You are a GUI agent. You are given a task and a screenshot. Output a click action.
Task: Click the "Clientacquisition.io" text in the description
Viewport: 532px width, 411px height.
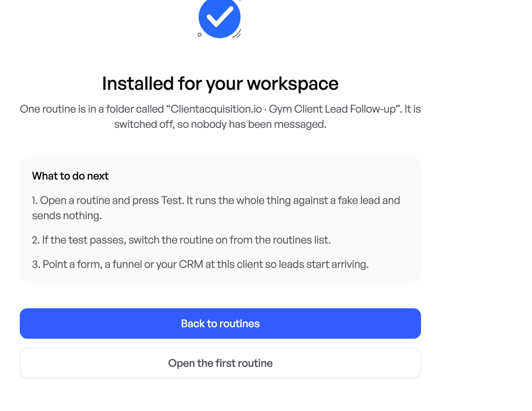216,109
